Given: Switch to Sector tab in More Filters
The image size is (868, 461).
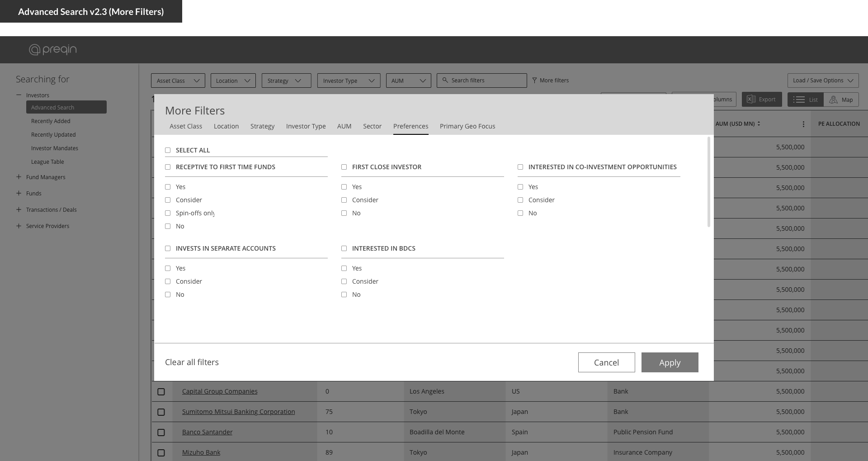Looking at the screenshot, I should 372,126.
